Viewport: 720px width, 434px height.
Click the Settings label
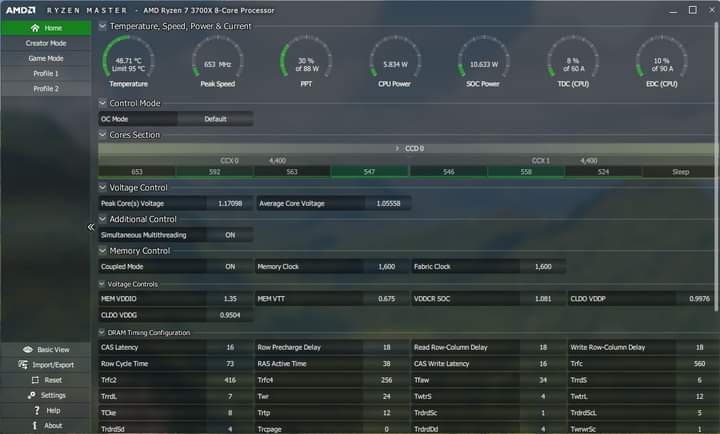(53, 395)
